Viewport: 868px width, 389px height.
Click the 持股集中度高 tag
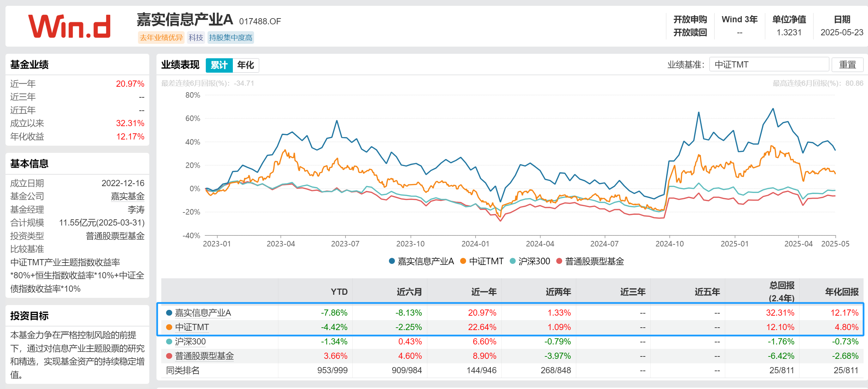(230, 37)
